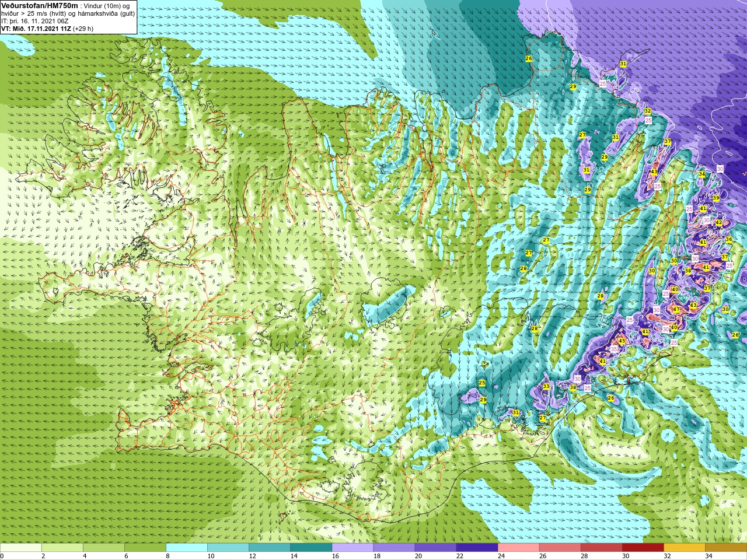Click the '20' tick label on the color scale
Screen dimensions: 747x560
click(x=418, y=556)
